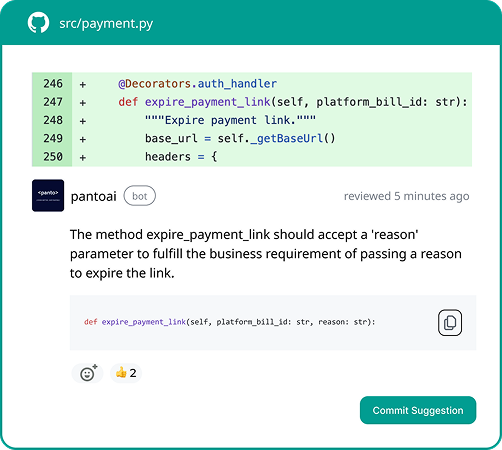This screenshot has width=502, height=450.
Task: Select line number 247
Action: 53,102
